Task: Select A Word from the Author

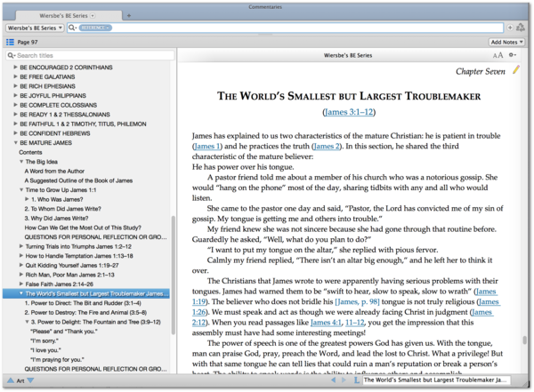Action: pos(54,172)
